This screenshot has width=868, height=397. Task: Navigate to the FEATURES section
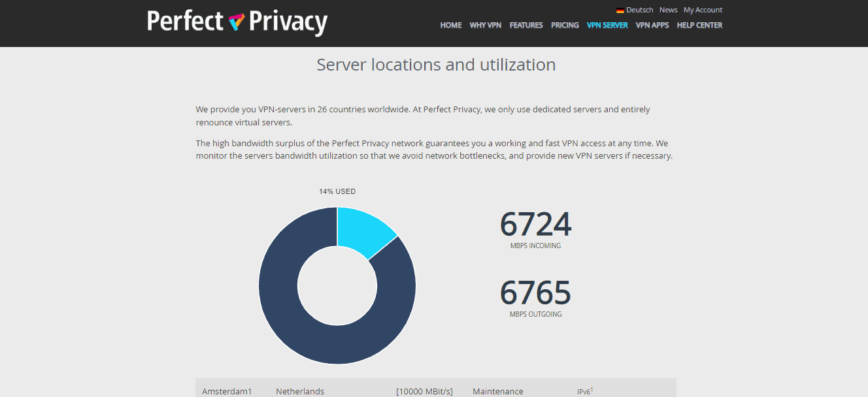[x=526, y=25]
